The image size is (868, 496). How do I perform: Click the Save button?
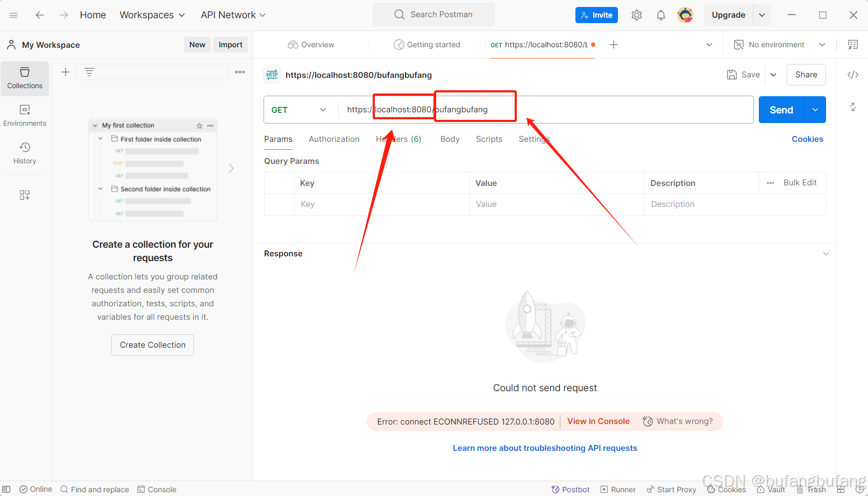coord(744,75)
